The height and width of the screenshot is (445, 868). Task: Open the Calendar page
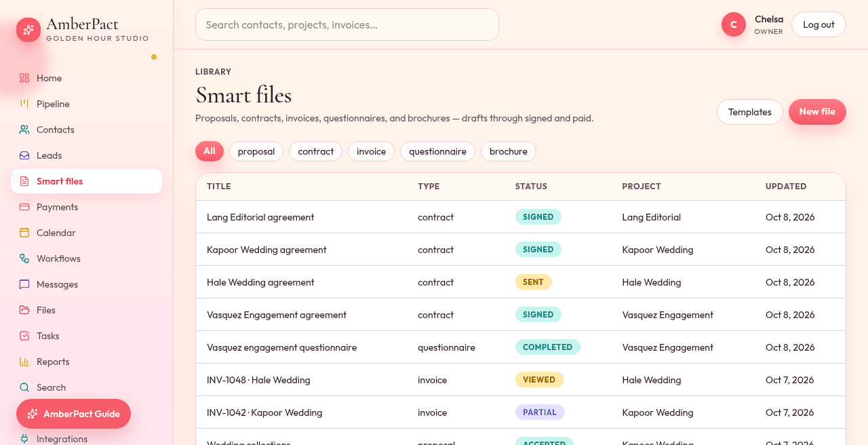point(86,233)
